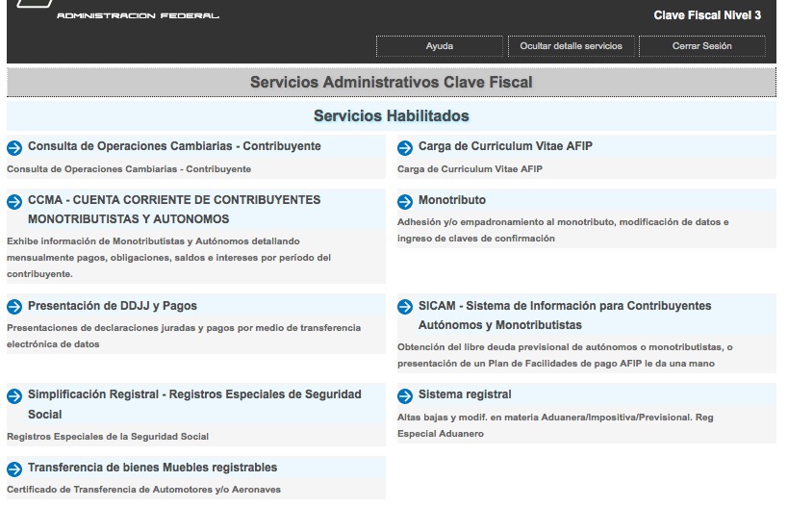This screenshot has height=532, width=788.
Task: Open the Ayuda help button
Action: [x=440, y=46]
